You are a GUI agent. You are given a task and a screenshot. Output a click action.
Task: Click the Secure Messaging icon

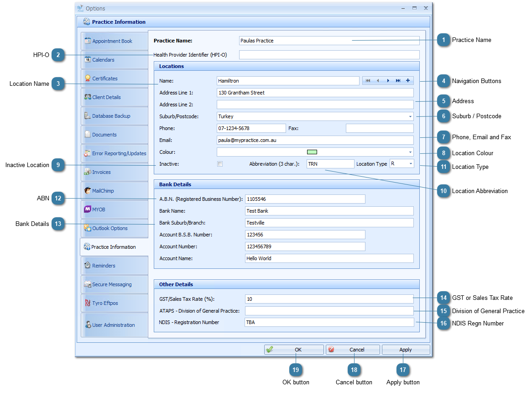click(88, 284)
